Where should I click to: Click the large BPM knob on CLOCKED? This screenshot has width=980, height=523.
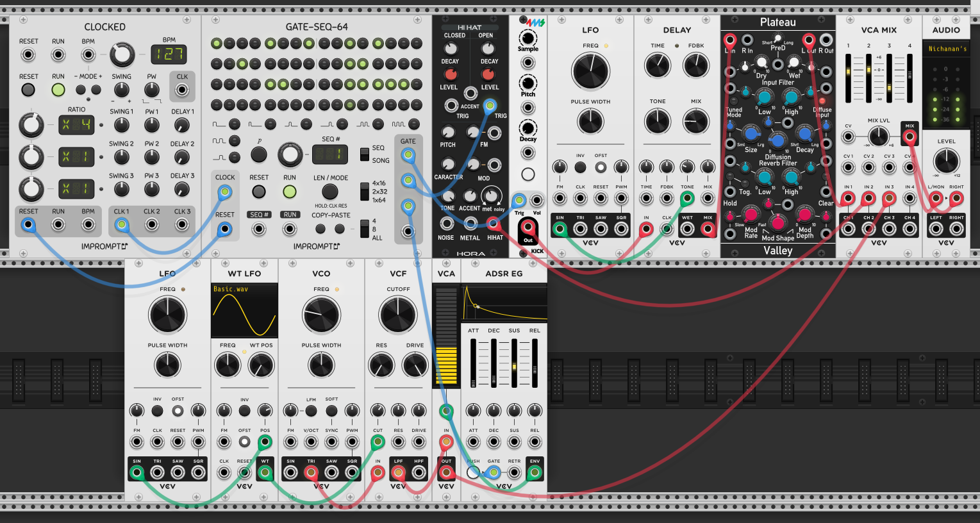coord(122,55)
